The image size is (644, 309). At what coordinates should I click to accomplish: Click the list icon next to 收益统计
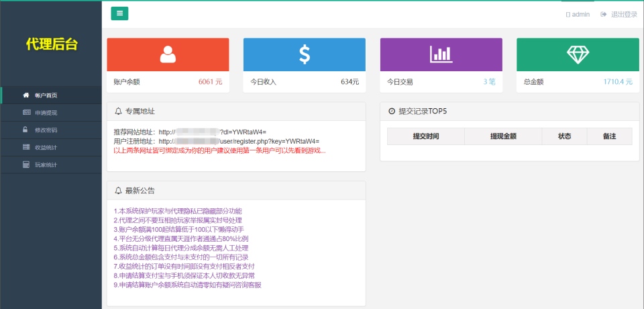pyautogui.click(x=26, y=147)
